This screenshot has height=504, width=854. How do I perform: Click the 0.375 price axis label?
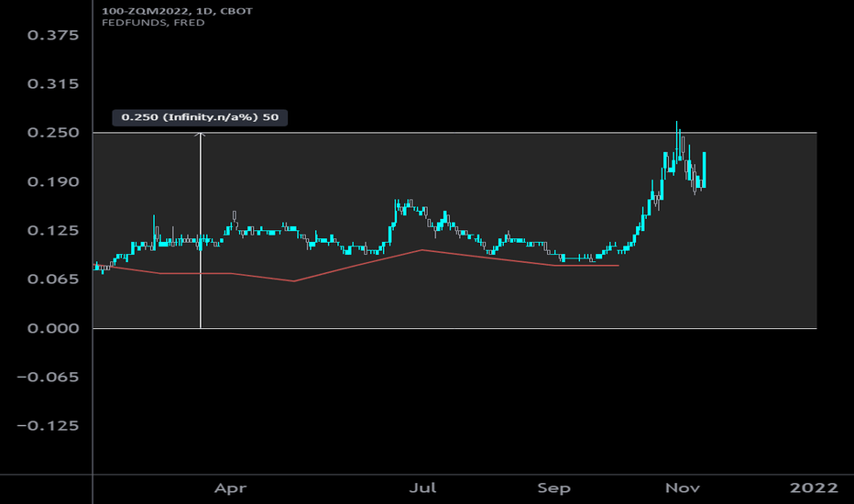(x=53, y=36)
